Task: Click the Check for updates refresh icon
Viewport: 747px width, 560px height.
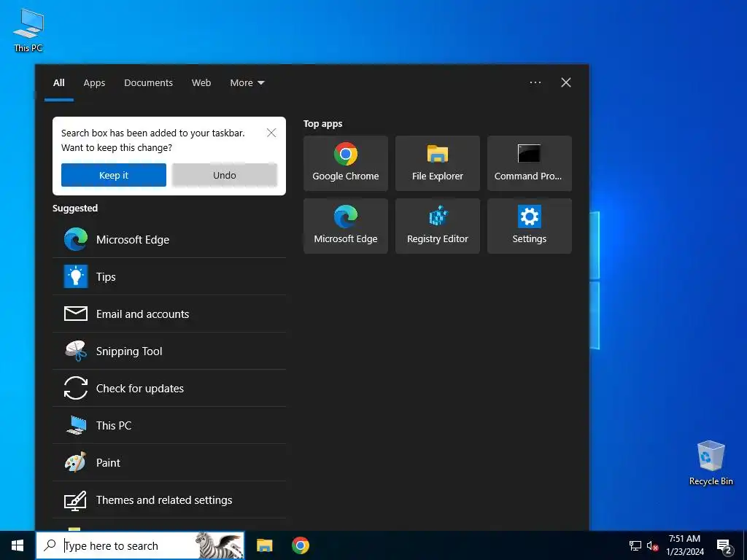Action: pos(76,388)
